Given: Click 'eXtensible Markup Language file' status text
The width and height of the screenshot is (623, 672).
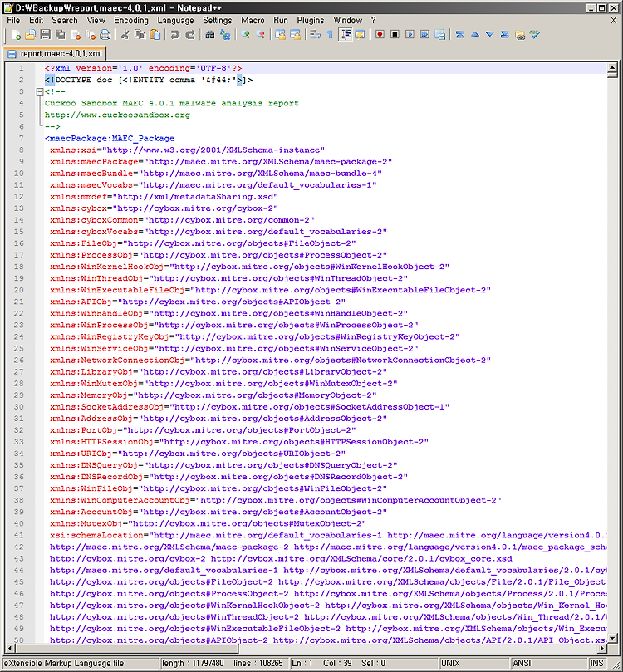Looking at the screenshot, I should [x=64, y=663].
